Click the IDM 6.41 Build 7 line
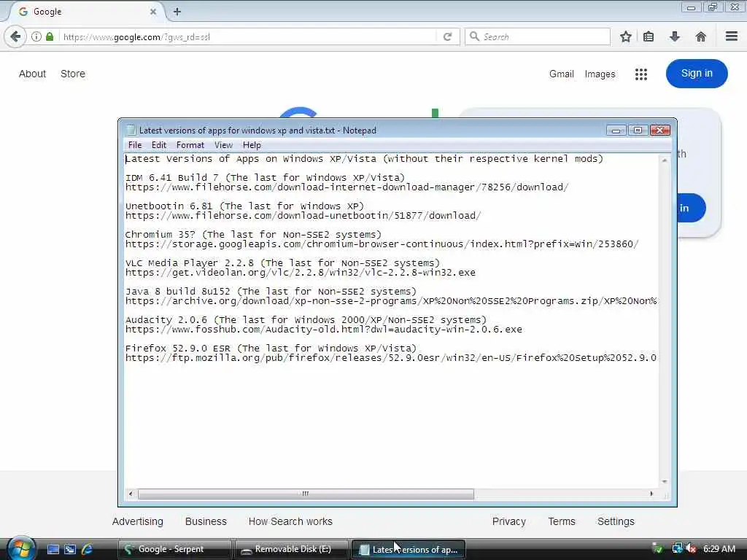Screen dimensions: 747x560 [265, 178]
